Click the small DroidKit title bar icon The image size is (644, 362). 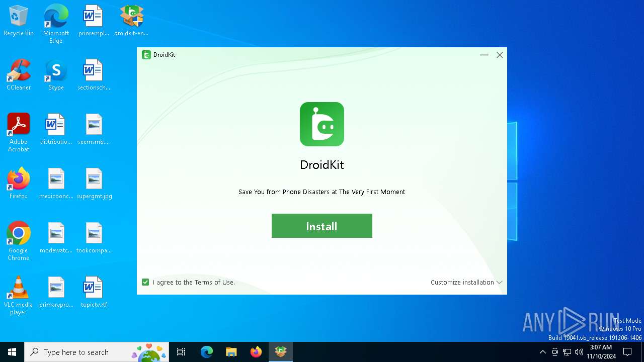click(x=146, y=55)
